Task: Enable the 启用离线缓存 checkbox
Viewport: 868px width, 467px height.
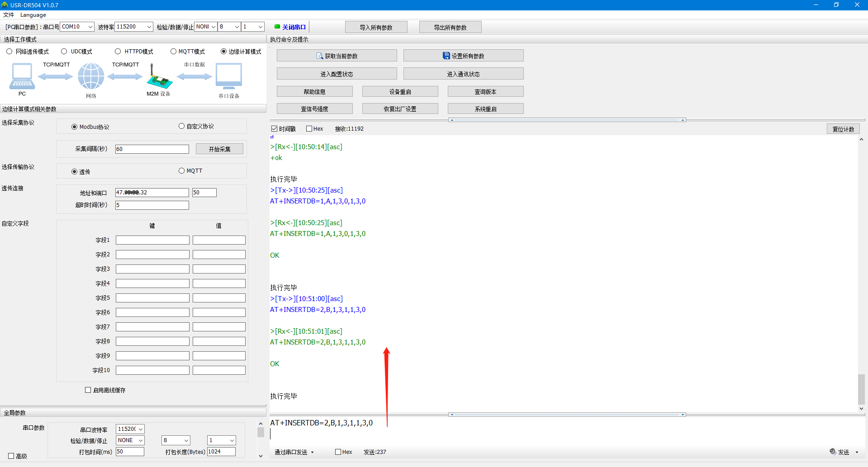Action: (x=88, y=390)
